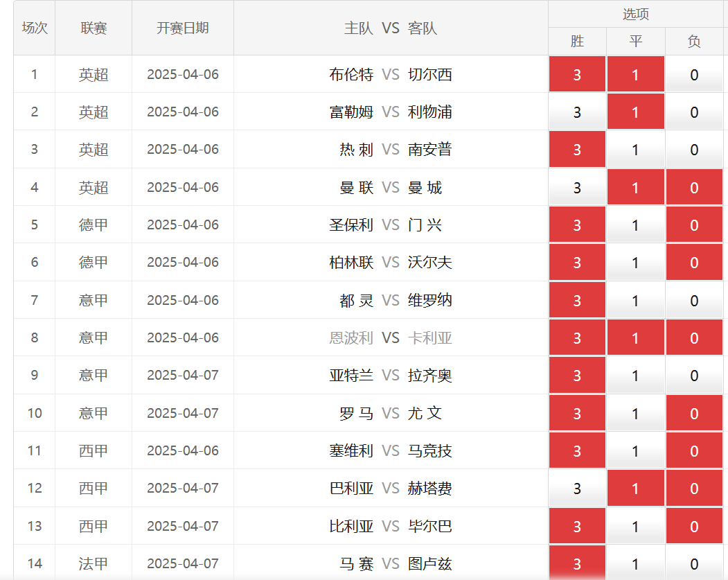Click the greyed home team 恩波利
This screenshot has height=580, width=728.
[351, 337]
